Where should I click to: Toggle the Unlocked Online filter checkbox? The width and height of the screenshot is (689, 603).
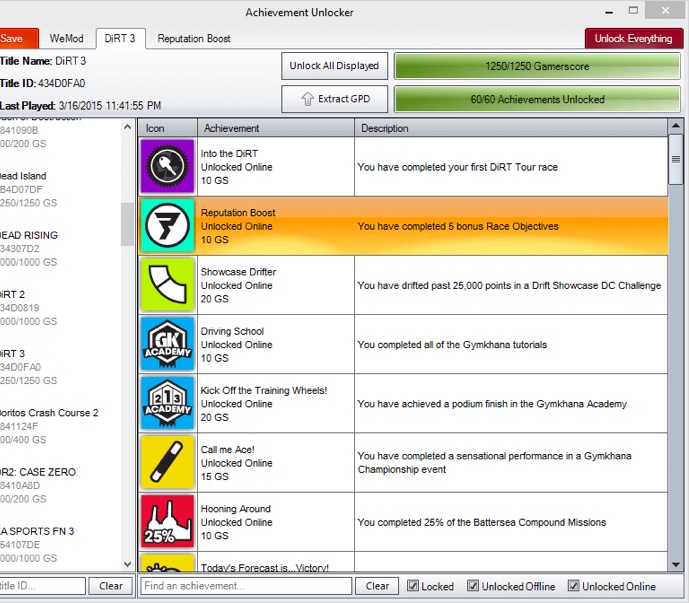point(573,586)
